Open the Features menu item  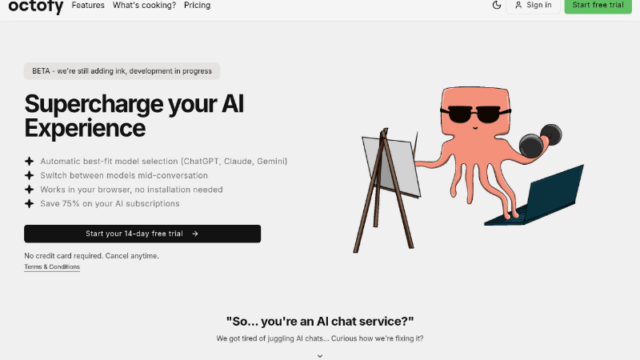pyautogui.click(x=88, y=5)
